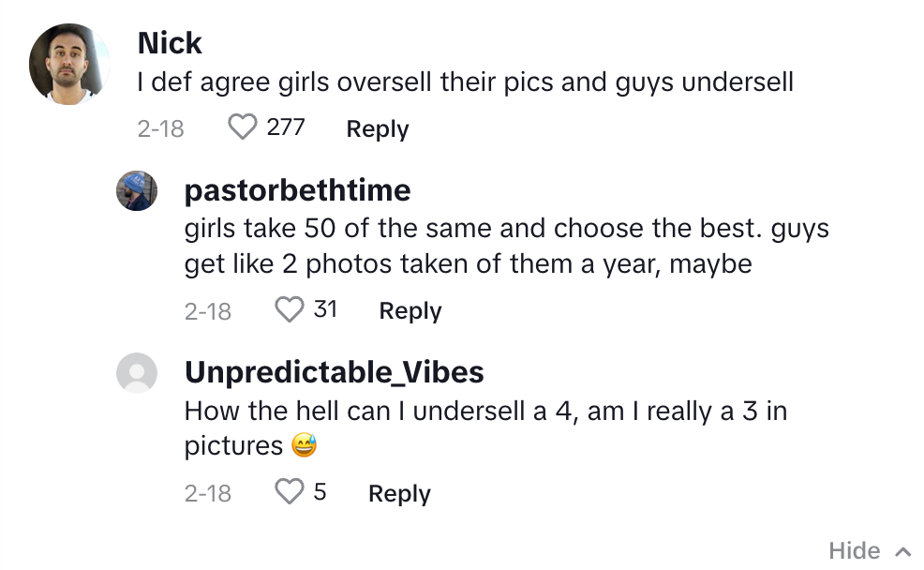
Task: Open the Nick username link
Action: coord(170,43)
